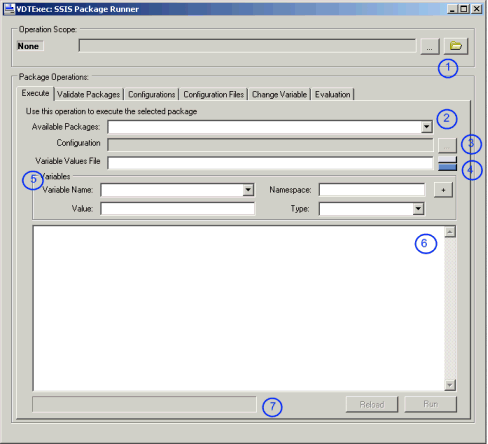Click the ellipsis browse button in Operation Scope
The height and width of the screenshot is (444, 488).
coord(429,46)
